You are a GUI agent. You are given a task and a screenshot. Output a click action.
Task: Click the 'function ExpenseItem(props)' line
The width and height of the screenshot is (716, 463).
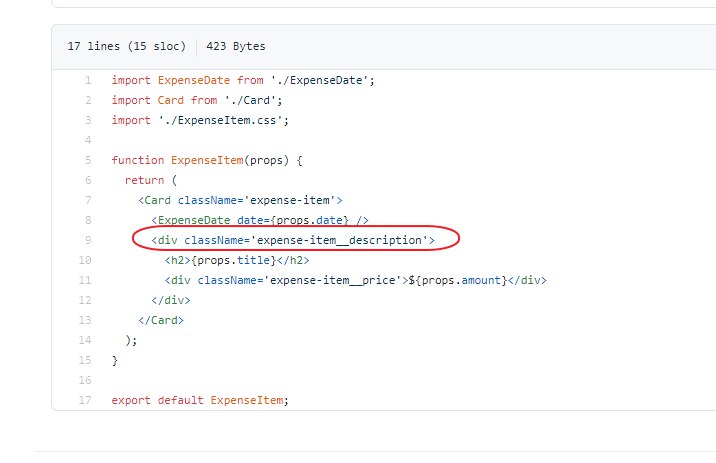(x=208, y=160)
